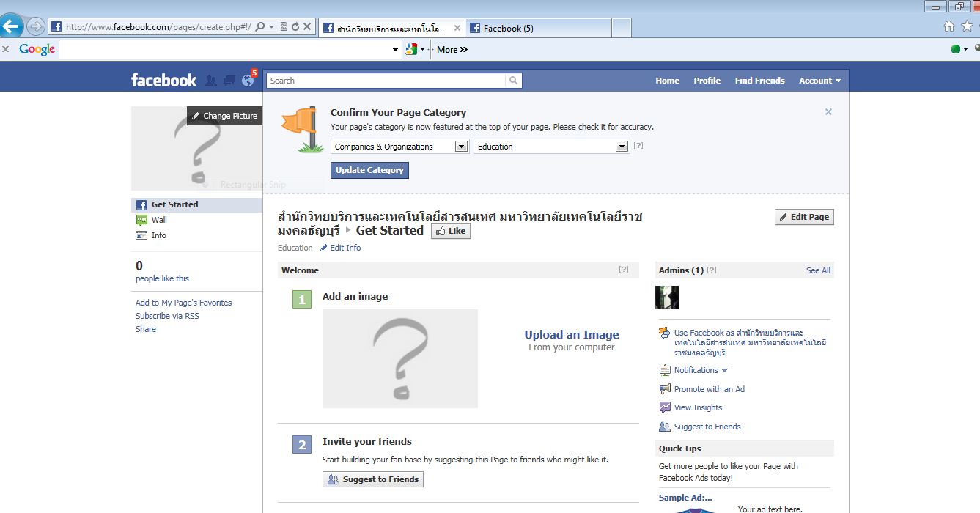This screenshot has width=980, height=513.
Task: Click the Suggest to Friends people icon in sidebar
Action: click(x=665, y=427)
